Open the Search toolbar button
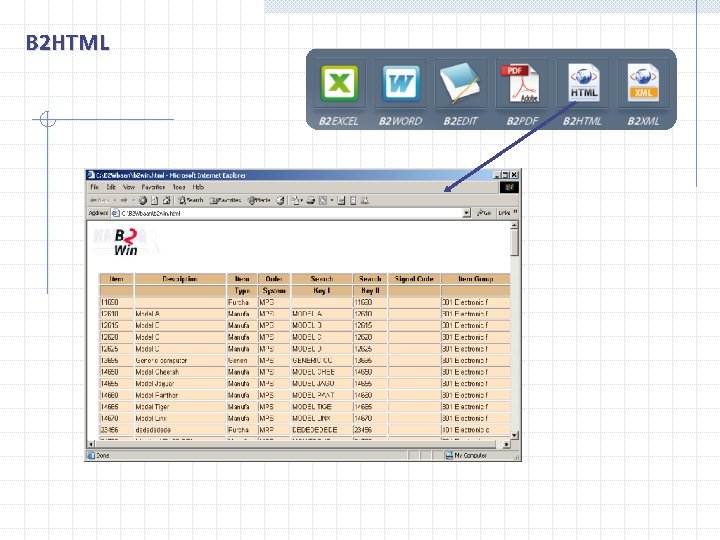The height and width of the screenshot is (540, 720). (x=191, y=200)
